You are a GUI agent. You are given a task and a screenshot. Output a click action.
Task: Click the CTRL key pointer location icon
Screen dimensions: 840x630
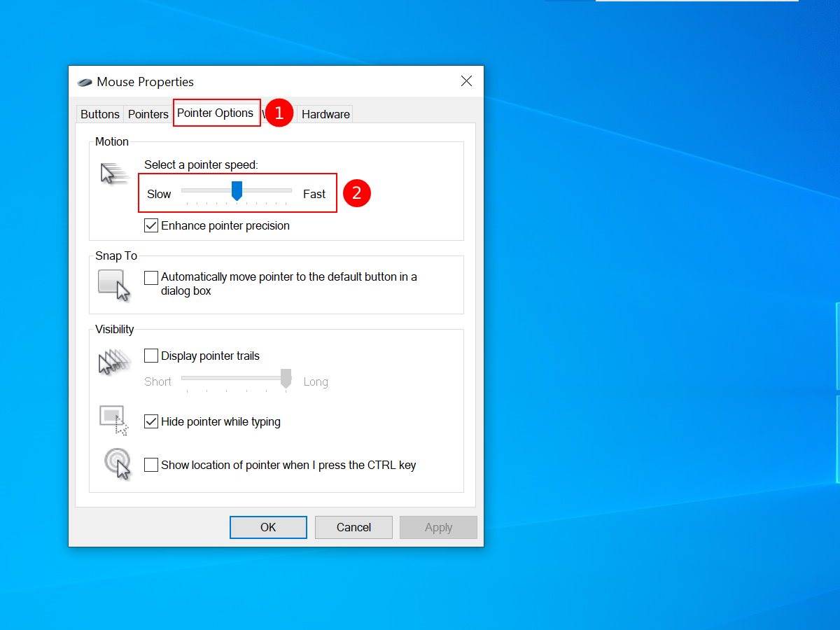pyautogui.click(x=117, y=463)
